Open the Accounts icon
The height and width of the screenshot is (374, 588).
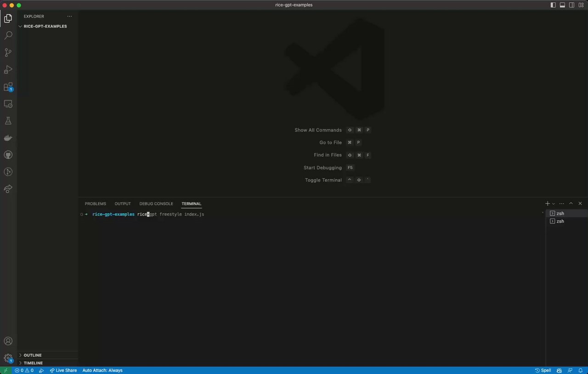(x=8, y=341)
